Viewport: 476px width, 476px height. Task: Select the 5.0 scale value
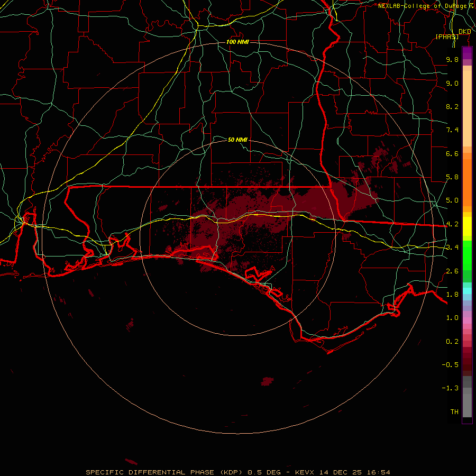[x=452, y=200]
